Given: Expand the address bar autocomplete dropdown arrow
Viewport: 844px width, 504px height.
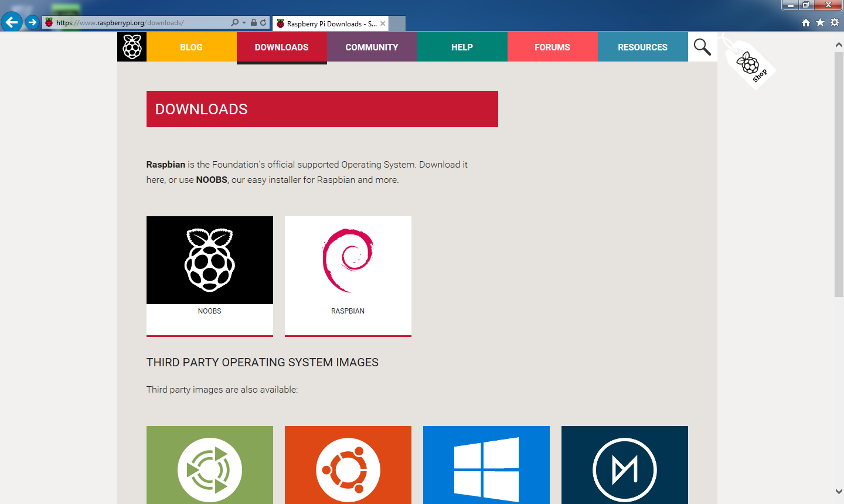Looking at the screenshot, I should [244, 23].
